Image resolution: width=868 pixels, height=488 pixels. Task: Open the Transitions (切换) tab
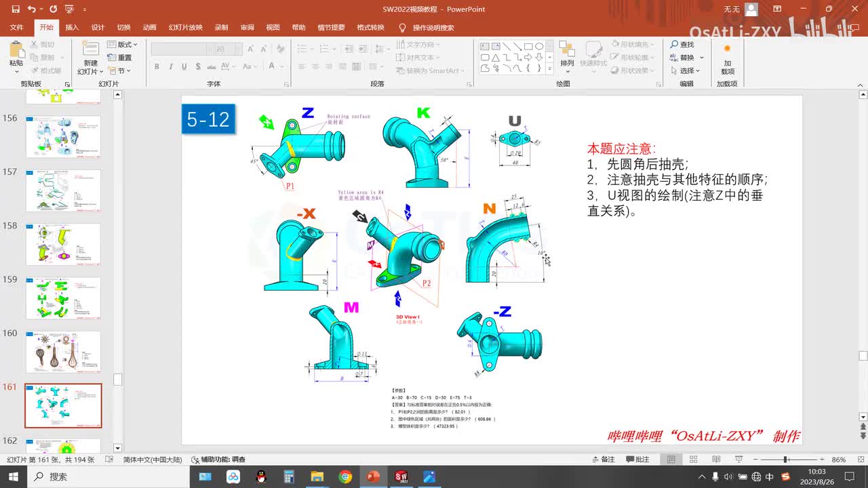pyautogui.click(x=123, y=28)
